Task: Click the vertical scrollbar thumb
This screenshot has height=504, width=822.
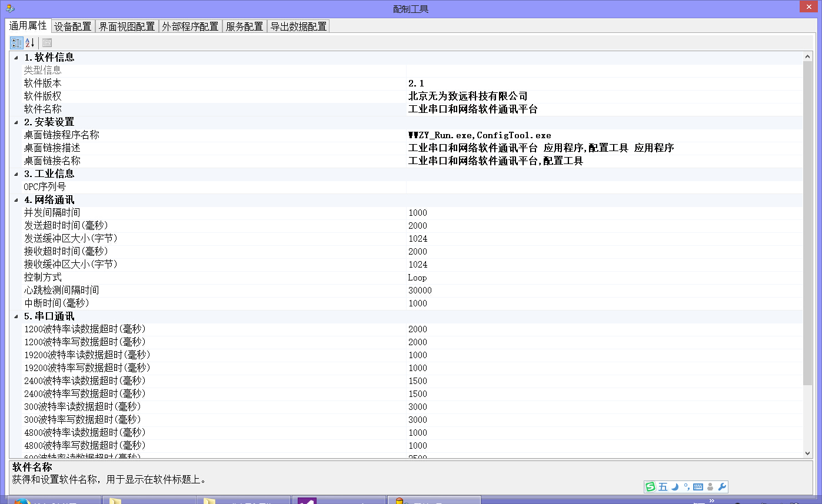Action: pyautogui.click(x=808, y=223)
